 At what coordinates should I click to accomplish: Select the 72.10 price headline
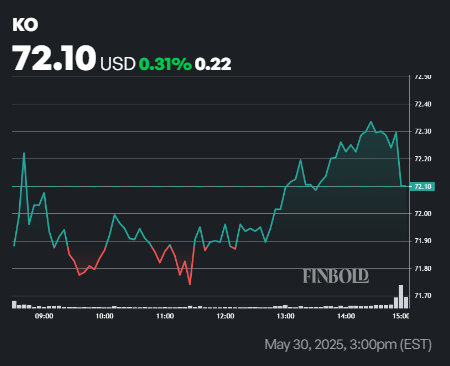point(54,58)
